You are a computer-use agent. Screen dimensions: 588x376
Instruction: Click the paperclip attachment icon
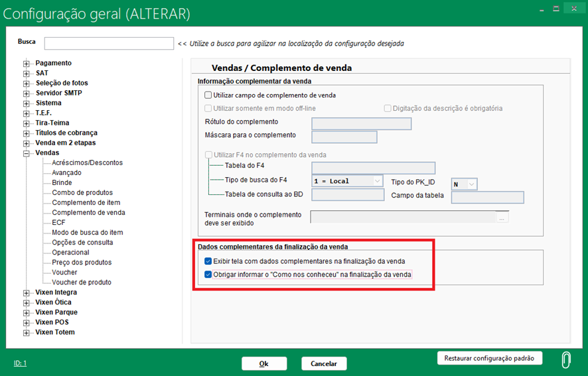click(x=565, y=359)
